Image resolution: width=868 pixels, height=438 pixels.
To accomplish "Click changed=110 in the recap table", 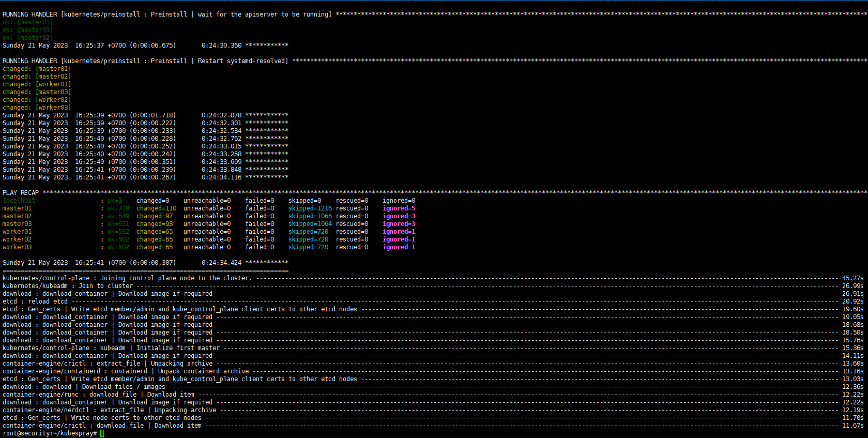I will pyautogui.click(x=156, y=208).
